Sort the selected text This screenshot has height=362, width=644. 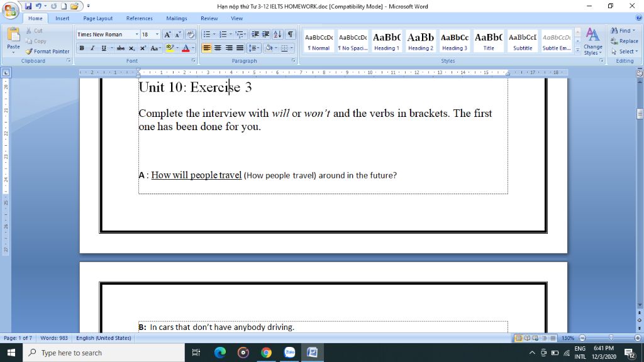(277, 35)
